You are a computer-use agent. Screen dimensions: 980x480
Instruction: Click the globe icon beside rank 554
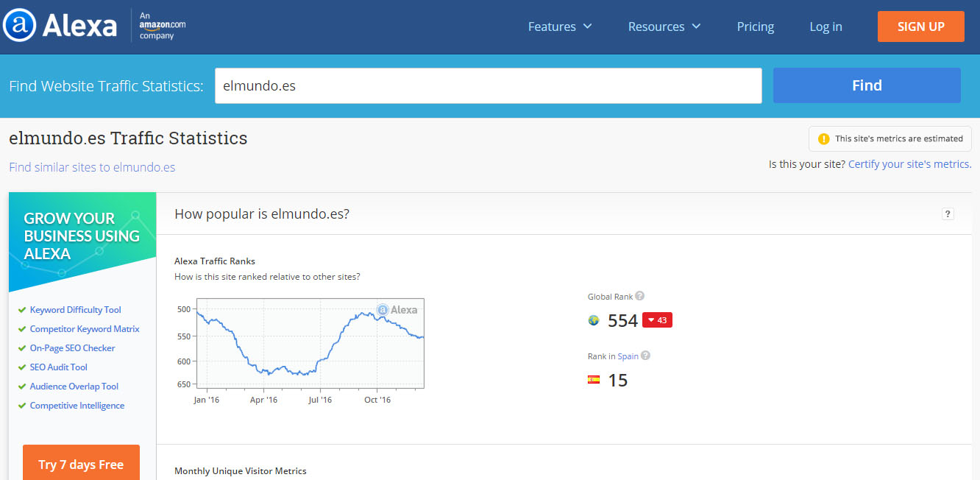(594, 320)
